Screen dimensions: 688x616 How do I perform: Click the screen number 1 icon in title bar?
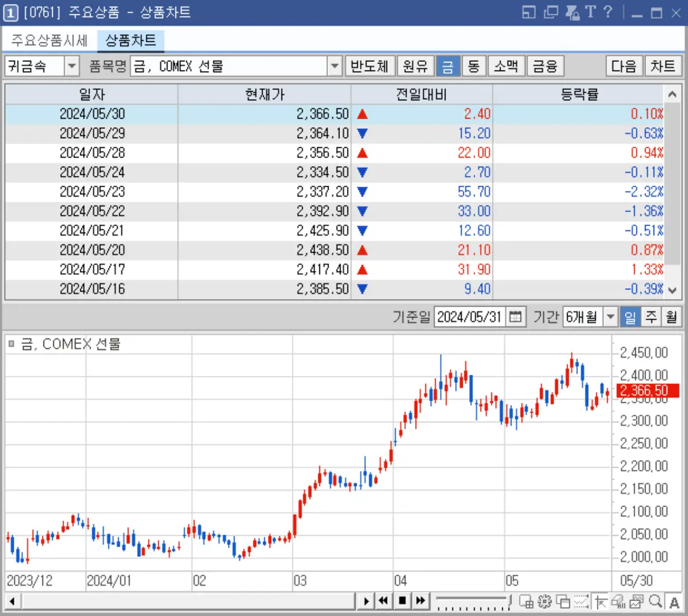tap(11, 13)
